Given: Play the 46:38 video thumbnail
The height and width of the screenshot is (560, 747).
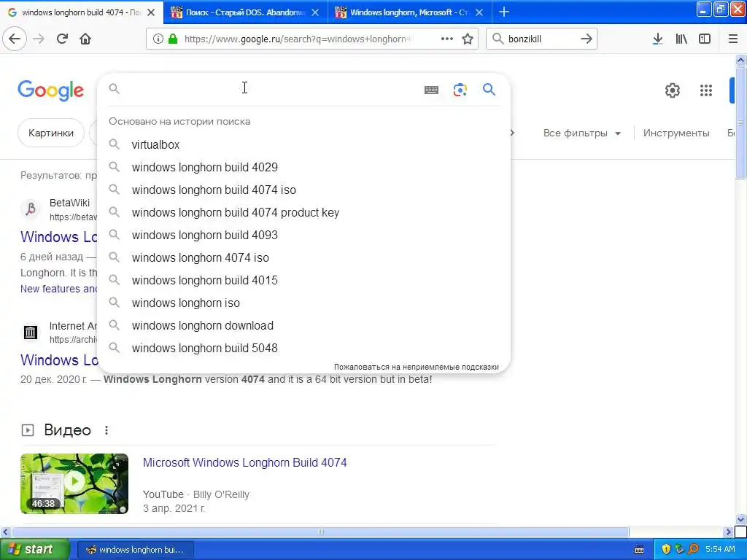Looking at the screenshot, I should tap(74, 484).
